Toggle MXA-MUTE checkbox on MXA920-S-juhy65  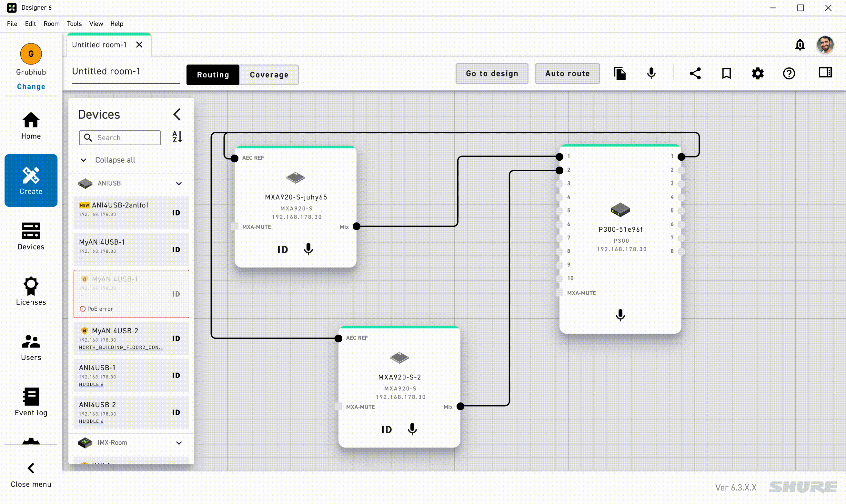click(234, 227)
